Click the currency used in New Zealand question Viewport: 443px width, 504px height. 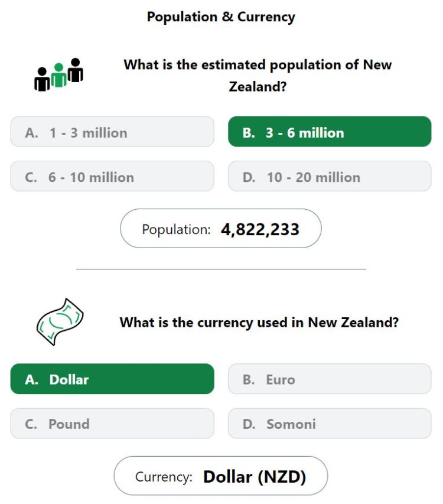click(259, 323)
